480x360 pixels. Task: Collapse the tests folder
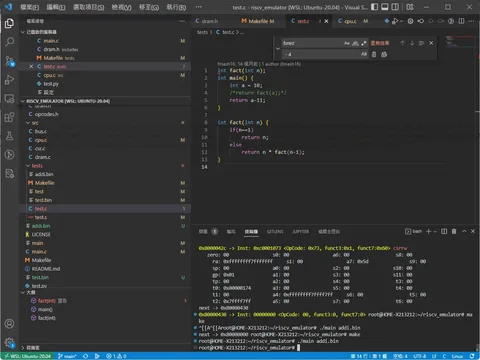[28, 166]
